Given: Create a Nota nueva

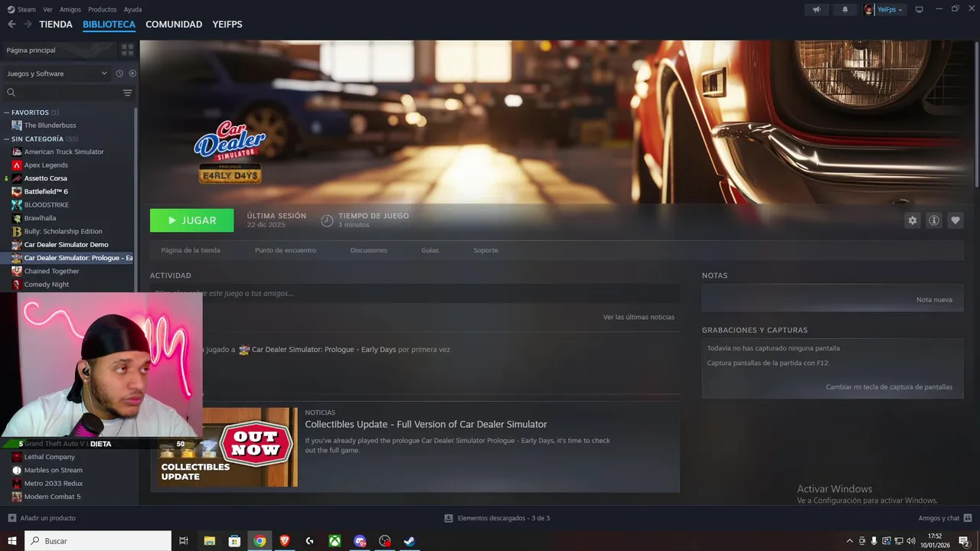Looking at the screenshot, I should click(x=934, y=299).
